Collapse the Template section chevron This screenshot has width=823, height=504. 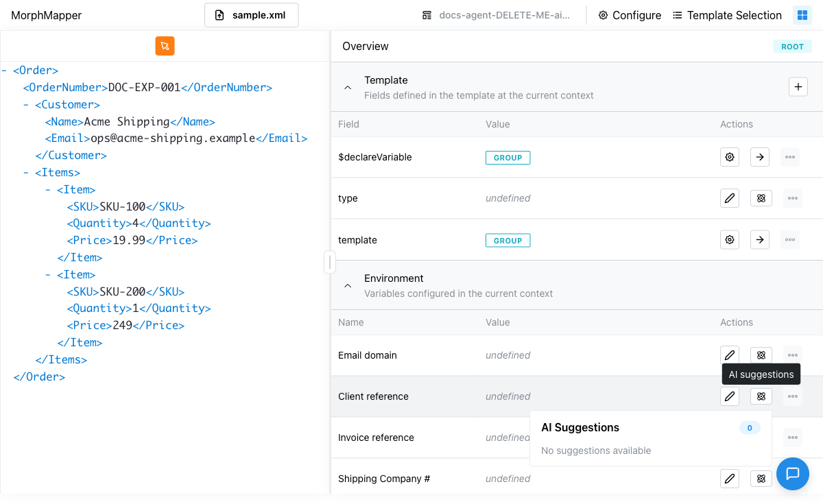coord(348,88)
